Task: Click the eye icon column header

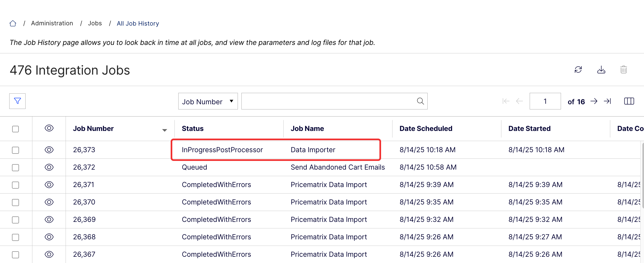Action: click(49, 128)
